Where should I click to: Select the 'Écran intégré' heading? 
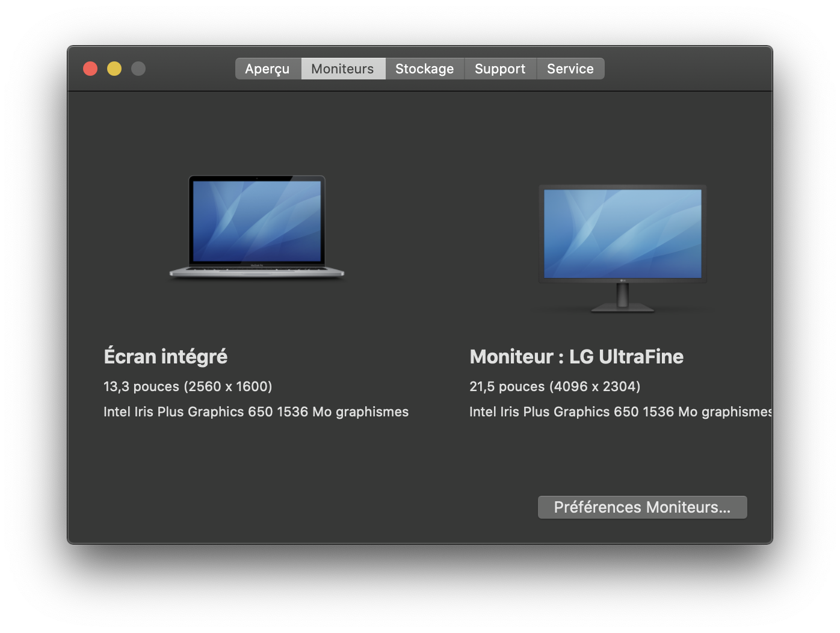165,356
